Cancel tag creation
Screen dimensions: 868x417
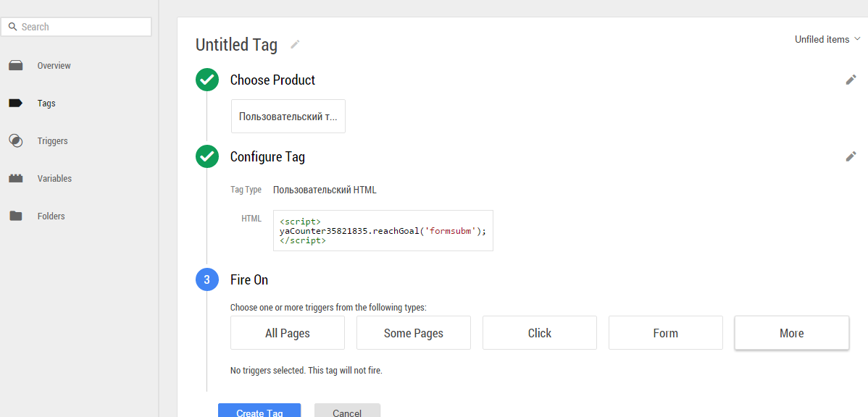[x=347, y=410]
